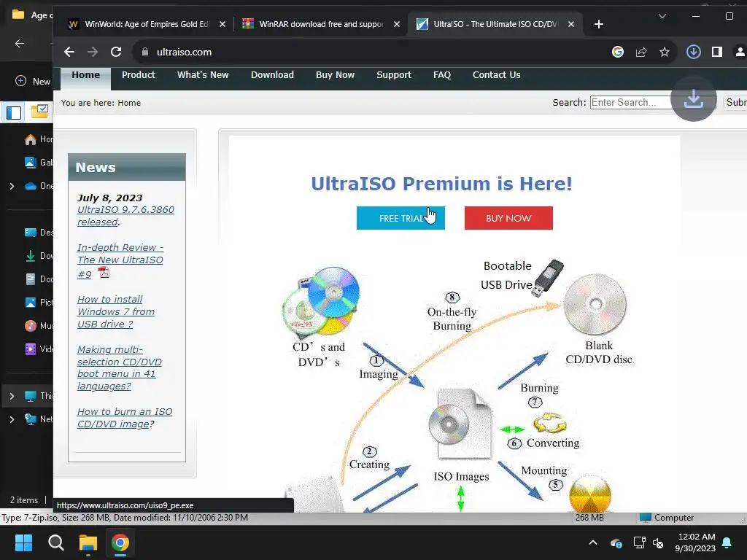Click New in File Explorer
The height and width of the screenshot is (560, 747).
coord(34,82)
